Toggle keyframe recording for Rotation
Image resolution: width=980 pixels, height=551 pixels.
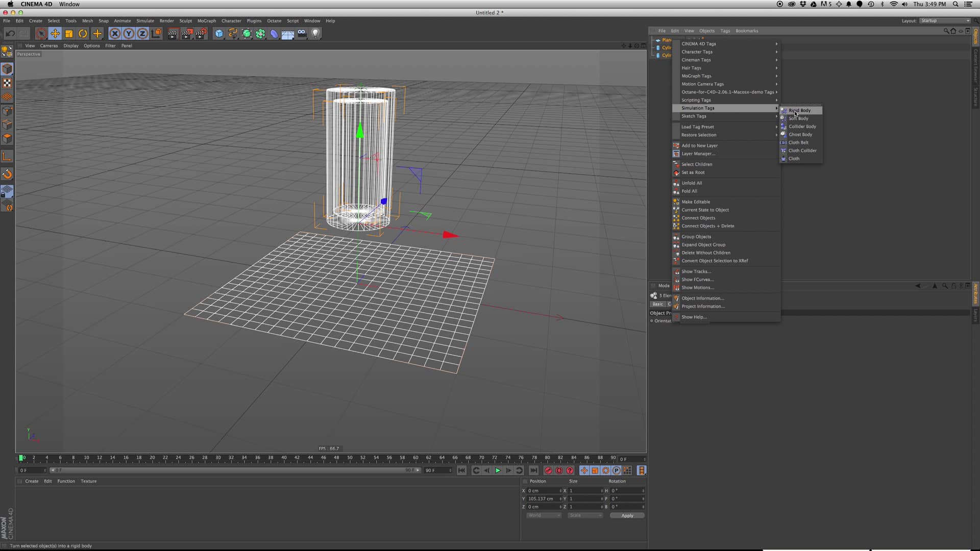tap(605, 470)
